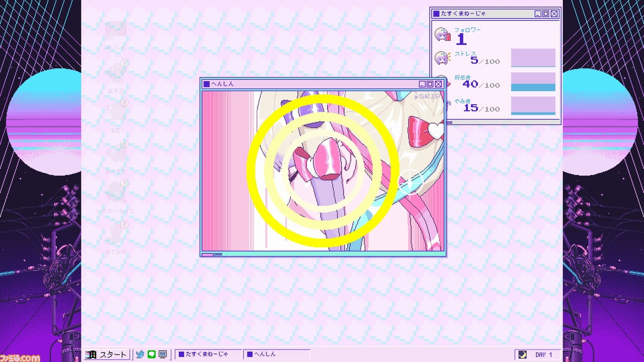Screen dimensions: 644x362
Task: Click the やみ度 progress bar
Action: click(533, 106)
